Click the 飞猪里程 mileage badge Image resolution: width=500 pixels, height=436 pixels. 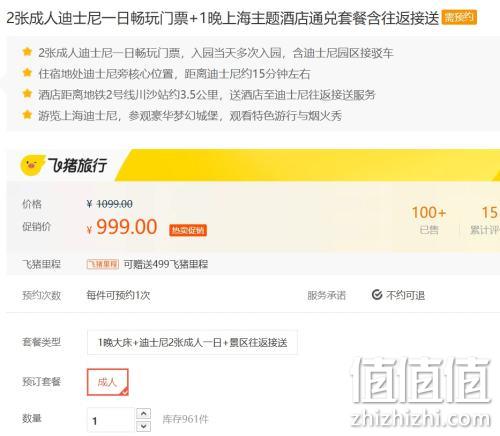(x=103, y=264)
